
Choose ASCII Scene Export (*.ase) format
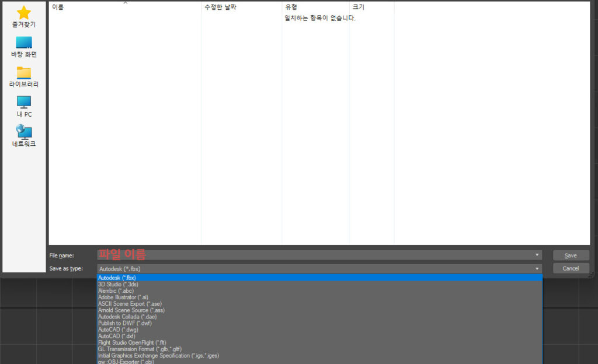click(x=319, y=304)
